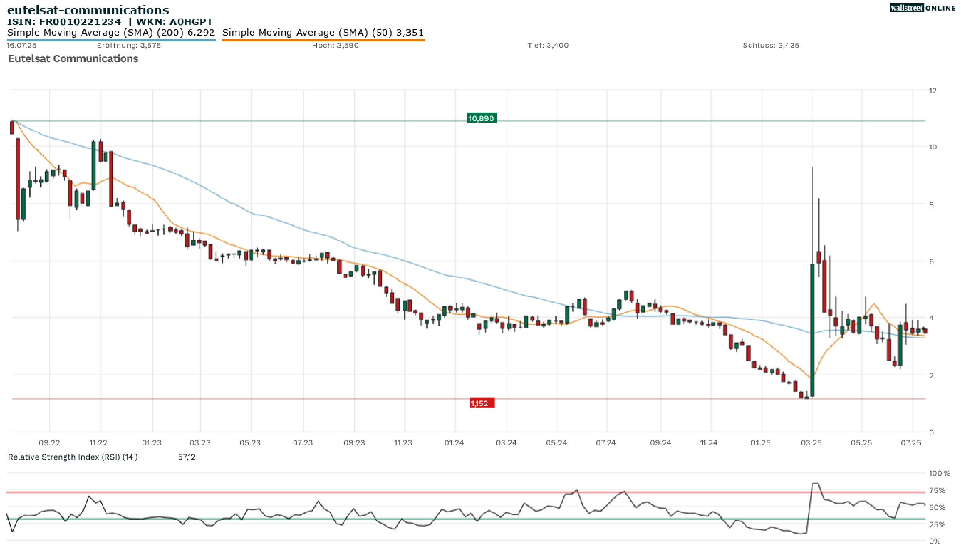Click the 05.24 x-axis label
The width and height of the screenshot is (961, 560).
[x=557, y=443]
